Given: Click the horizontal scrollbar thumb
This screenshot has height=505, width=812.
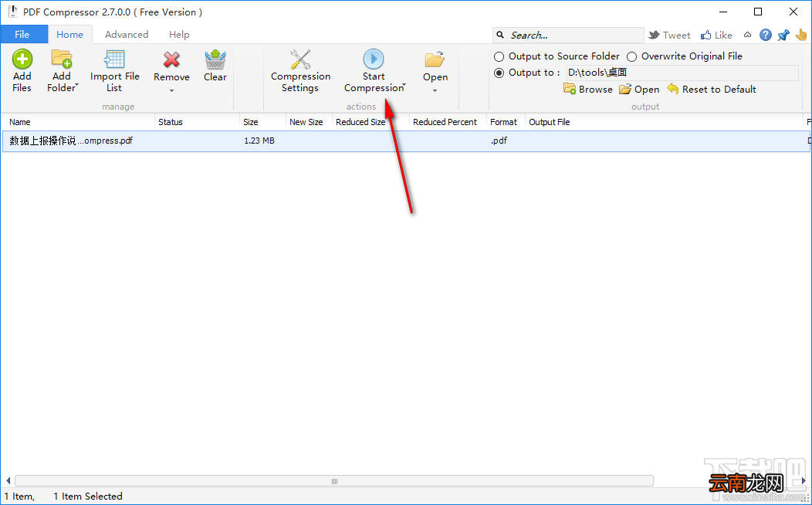Looking at the screenshot, I should pyautogui.click(x=334, y=481).
